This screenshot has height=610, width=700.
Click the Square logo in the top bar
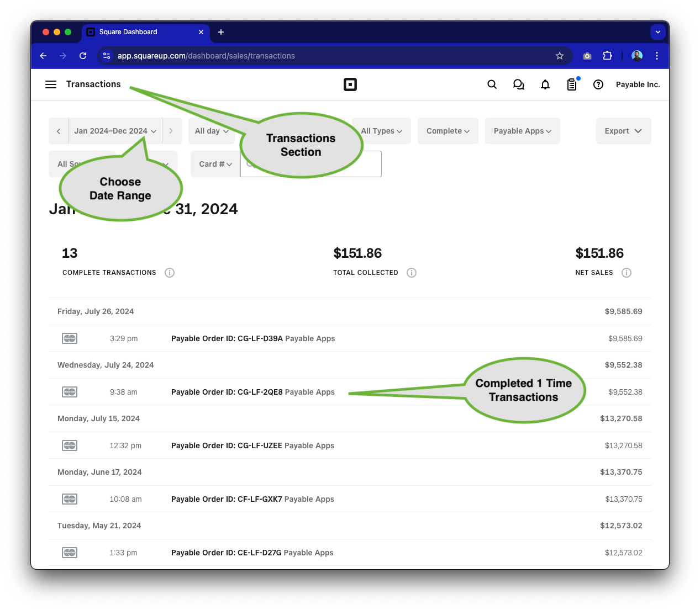(350, 84)
